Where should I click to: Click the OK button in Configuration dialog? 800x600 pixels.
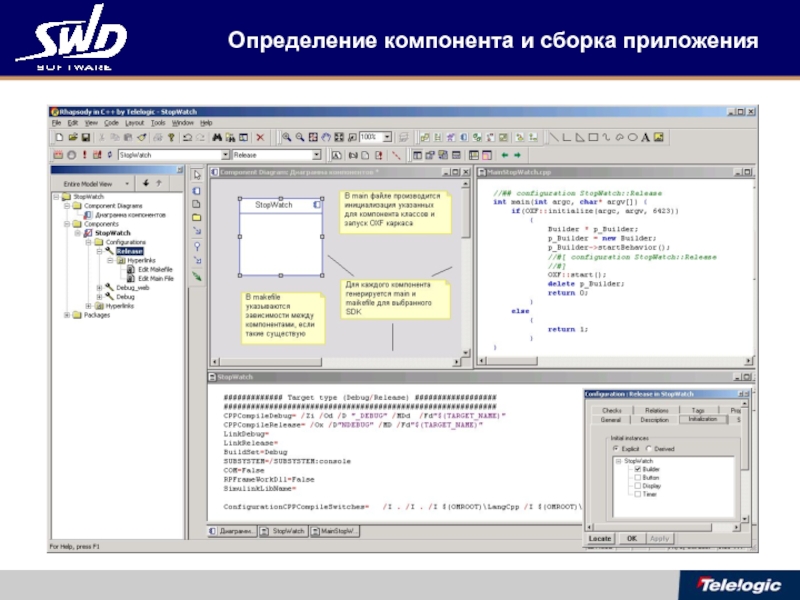tap(631, 538)
